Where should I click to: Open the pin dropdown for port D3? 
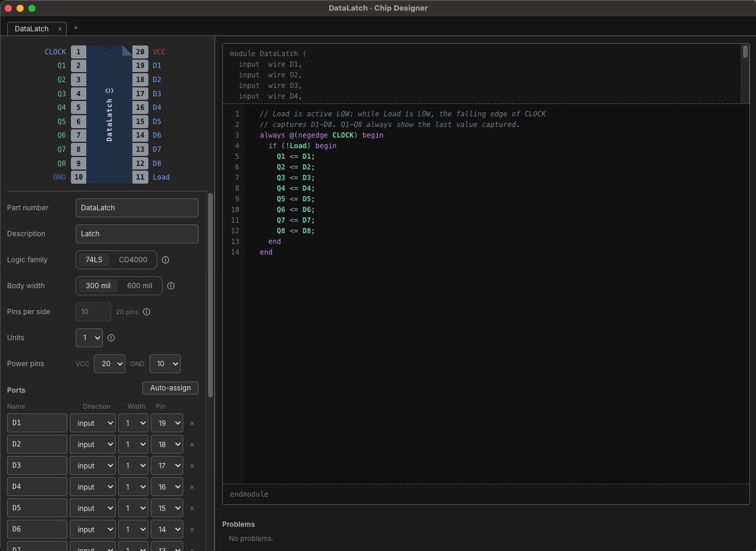point(167,466)
